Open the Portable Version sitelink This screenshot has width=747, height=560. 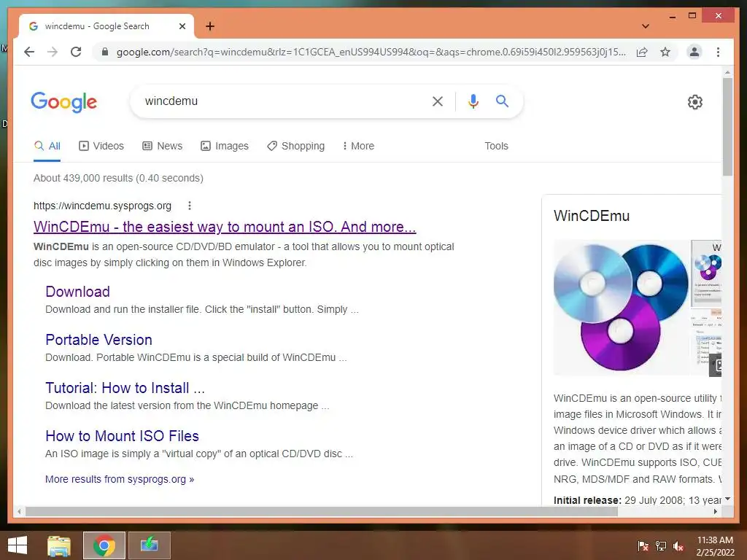click(x=99, y=340)
